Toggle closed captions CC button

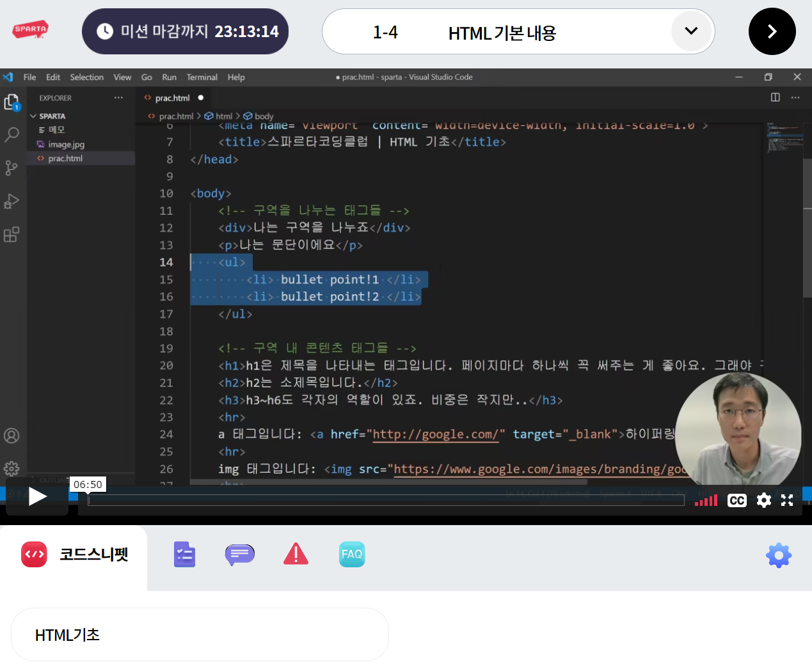(x=737, y=500)
